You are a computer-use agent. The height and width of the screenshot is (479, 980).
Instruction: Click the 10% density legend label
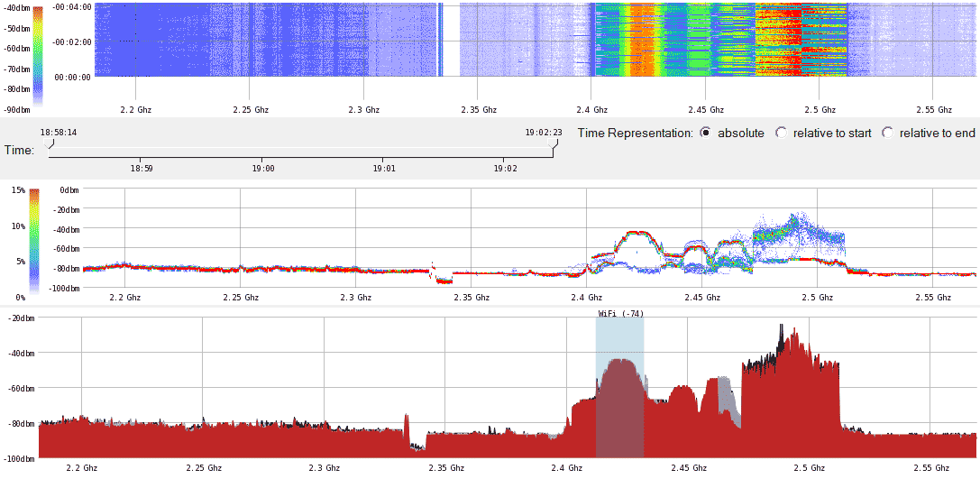(x=19, y=226)
